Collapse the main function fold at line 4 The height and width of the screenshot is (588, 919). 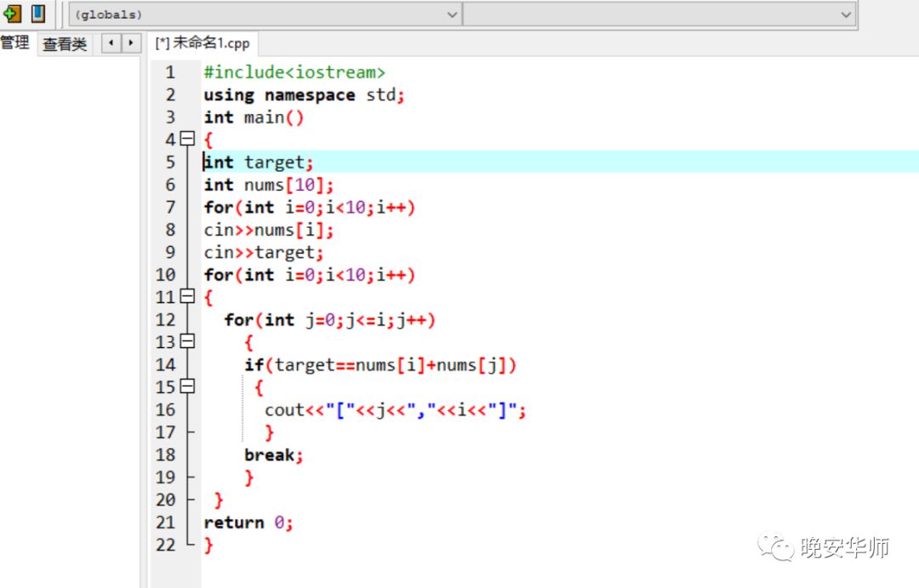[x=187, y=139]
